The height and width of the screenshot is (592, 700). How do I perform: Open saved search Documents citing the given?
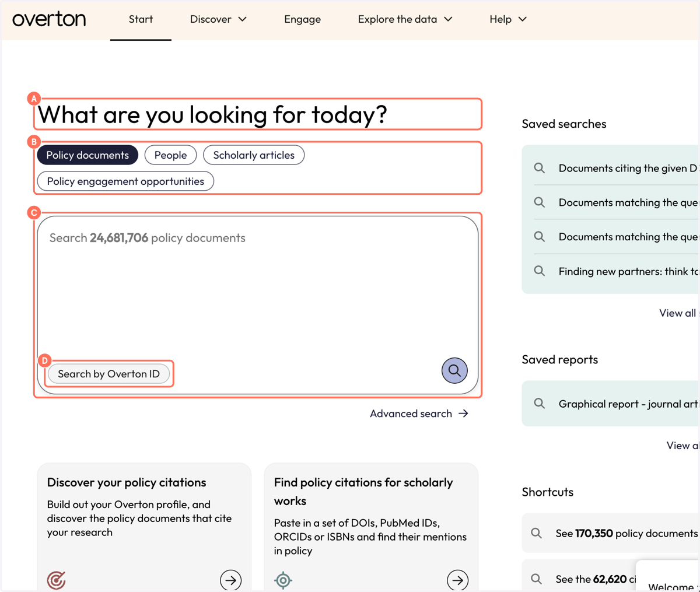pyautogui.click(x=616, y=168)
